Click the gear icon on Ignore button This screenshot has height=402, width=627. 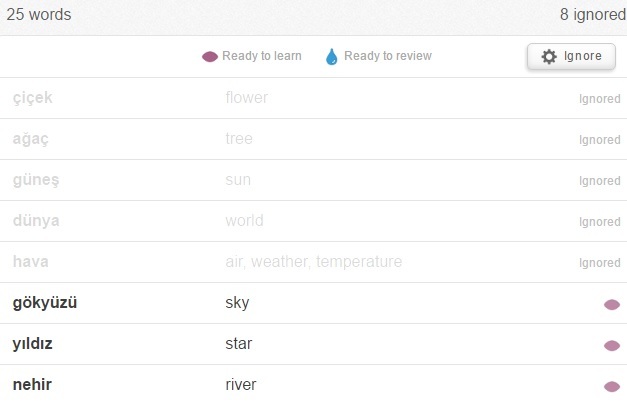[x=549, y=56]
